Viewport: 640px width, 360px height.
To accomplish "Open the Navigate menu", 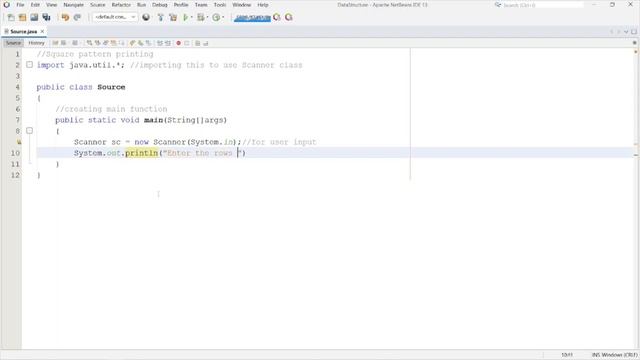I will coord(73,5).
